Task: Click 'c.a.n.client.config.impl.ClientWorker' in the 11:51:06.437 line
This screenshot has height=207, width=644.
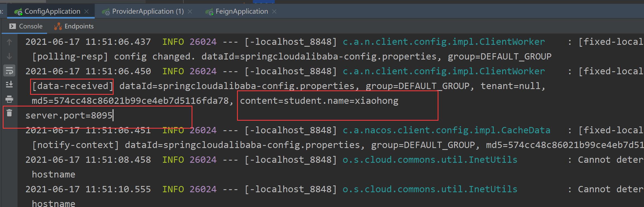Action: click(444, 42)
